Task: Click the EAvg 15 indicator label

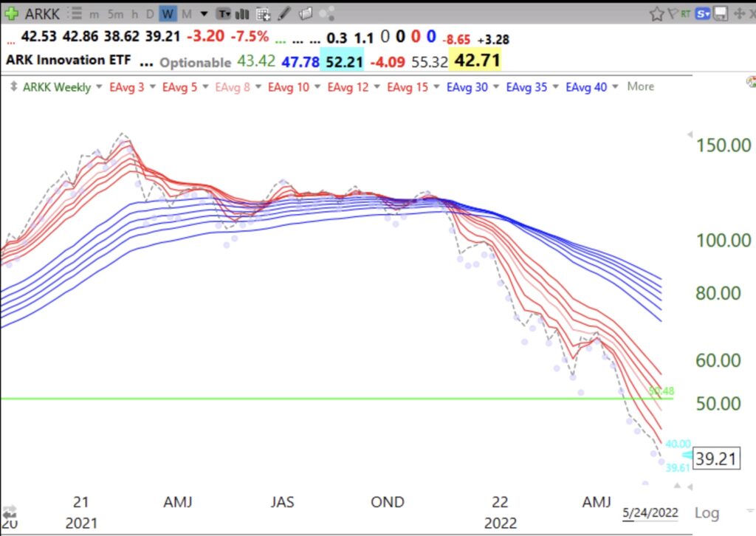Action: pyautogui.click(x=408, y=87)
